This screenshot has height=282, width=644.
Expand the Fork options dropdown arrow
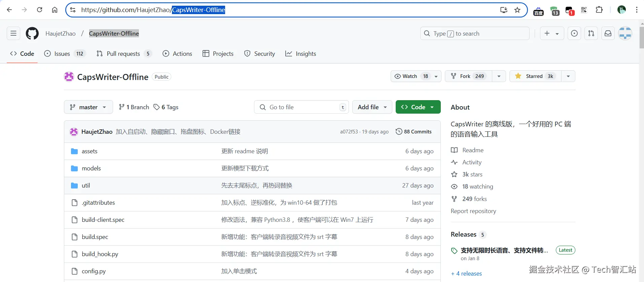click(499, 76)
